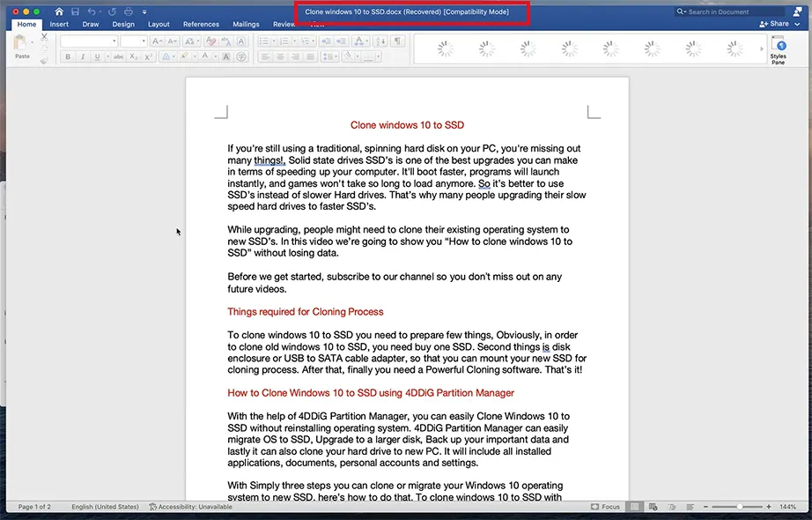Toggle bold formatting

coord(68,56)
